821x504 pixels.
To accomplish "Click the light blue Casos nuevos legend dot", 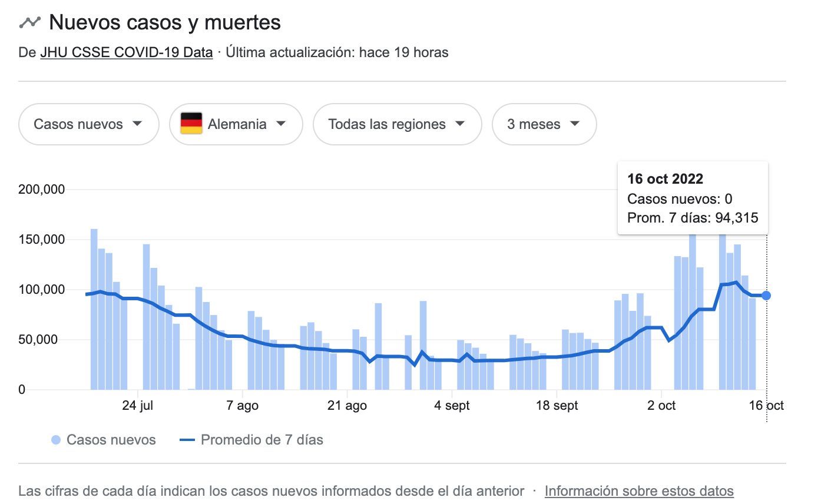I will (56, 440).
